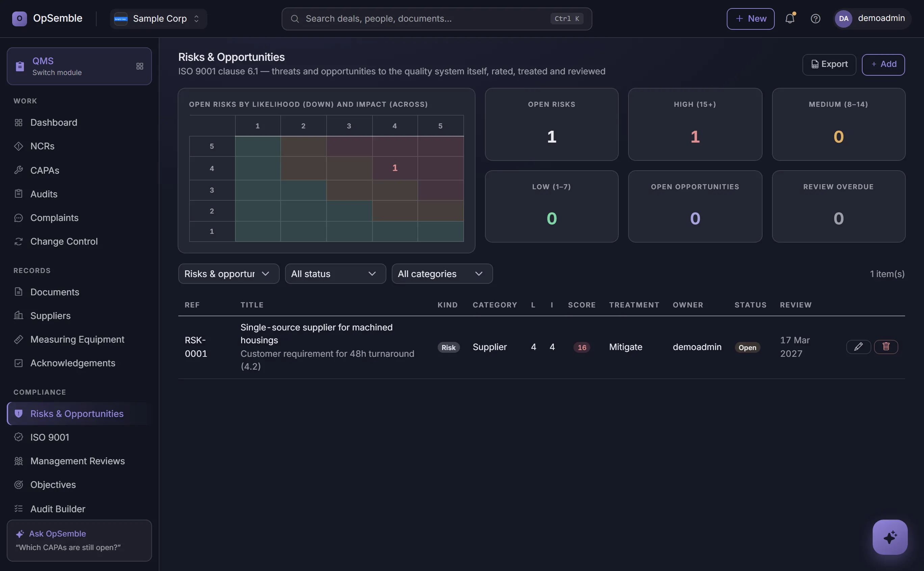The height and width of the screenshot is (571, 924).
Task: Click the QMS module grid icon
Action: point(140,66)
